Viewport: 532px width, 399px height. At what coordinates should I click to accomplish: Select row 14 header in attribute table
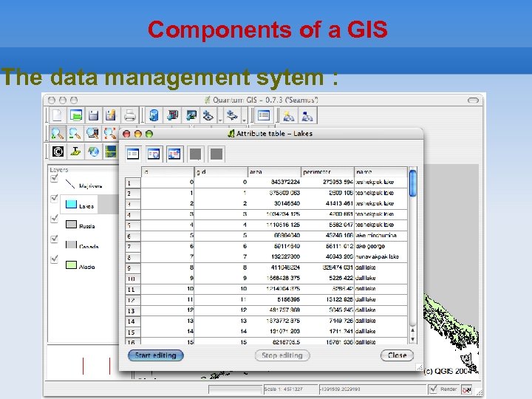(133, 321)
